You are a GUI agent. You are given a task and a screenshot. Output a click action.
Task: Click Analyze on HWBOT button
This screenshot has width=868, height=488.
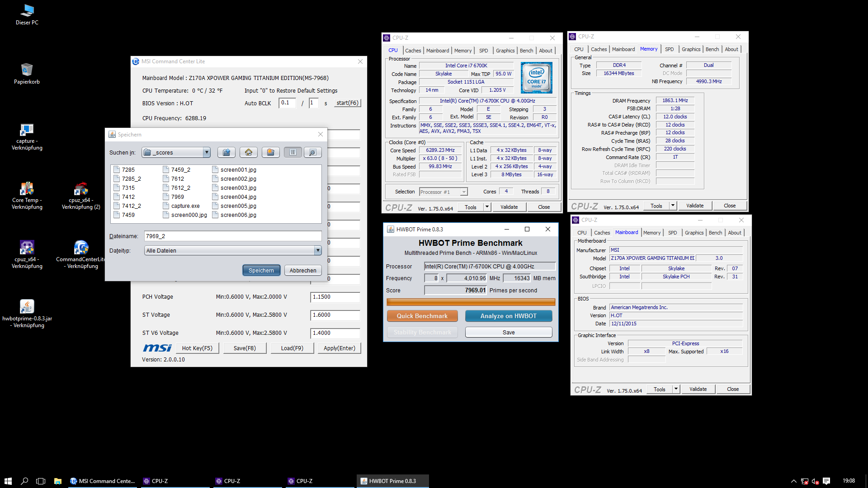click(x=509, y=316)
